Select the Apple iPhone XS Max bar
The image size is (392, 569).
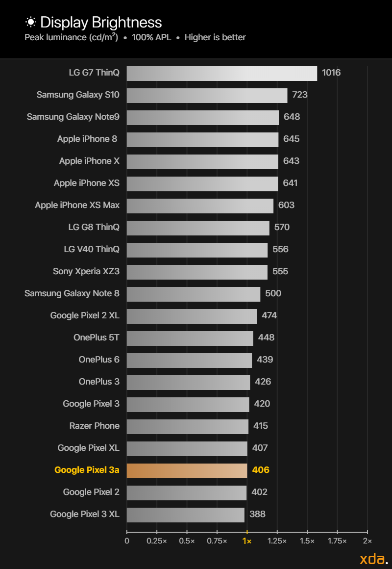[200, 206]
